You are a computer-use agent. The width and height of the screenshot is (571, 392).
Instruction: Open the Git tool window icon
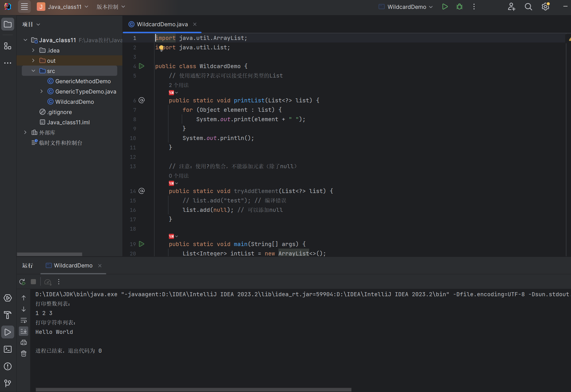coord(8,383)
